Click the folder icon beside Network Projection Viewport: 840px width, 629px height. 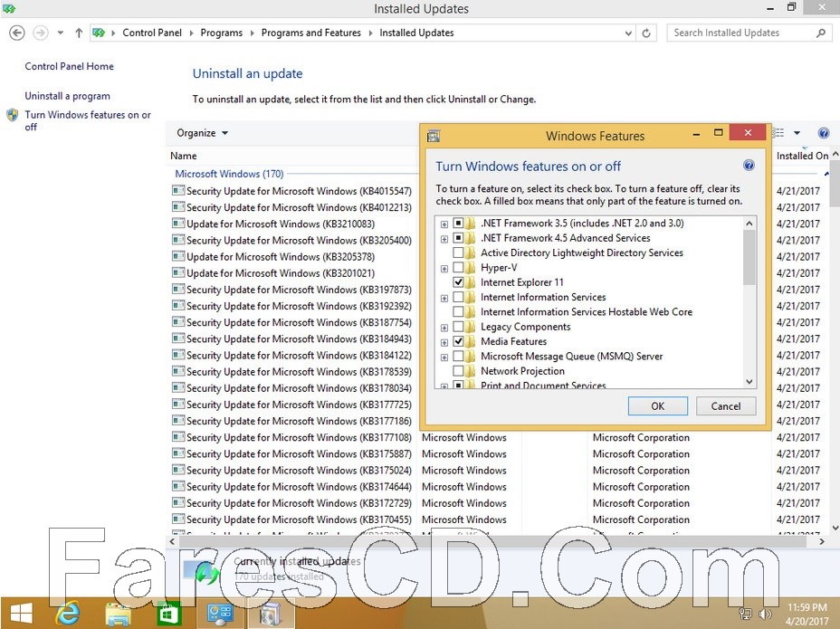(470, 371)
